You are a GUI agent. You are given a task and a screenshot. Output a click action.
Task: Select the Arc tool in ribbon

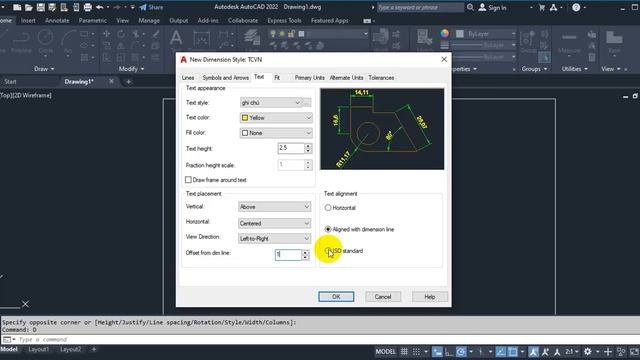(x=68, y=42)
